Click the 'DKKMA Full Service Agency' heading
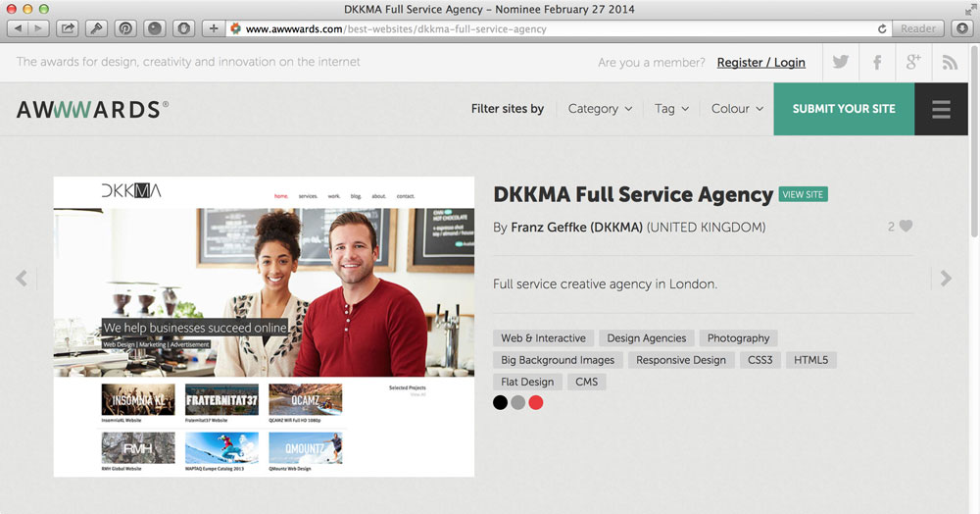Screen dimensions: 980x514 633,194
